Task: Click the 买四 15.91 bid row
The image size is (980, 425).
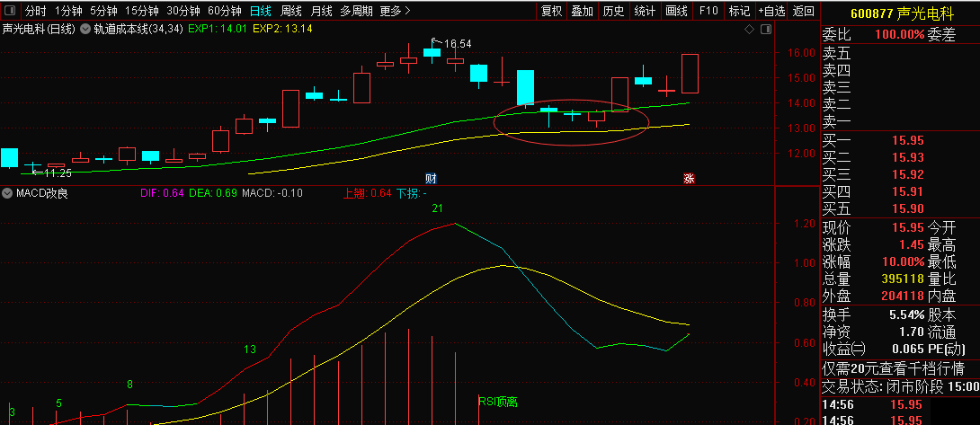Action: pos(900,191)
